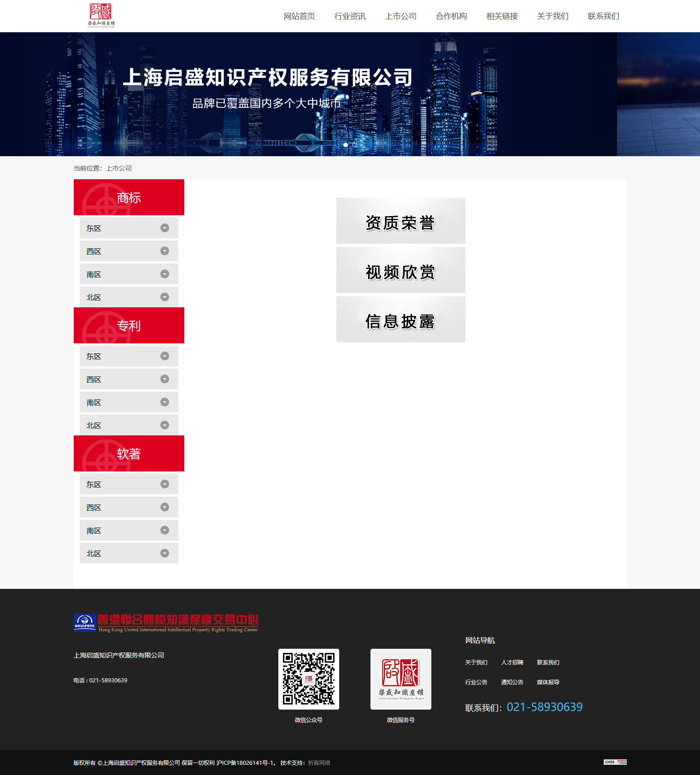Click arrow icon on 东区 in 软著
This screenshot has width=700, height=775.
(x=165, y=484)
